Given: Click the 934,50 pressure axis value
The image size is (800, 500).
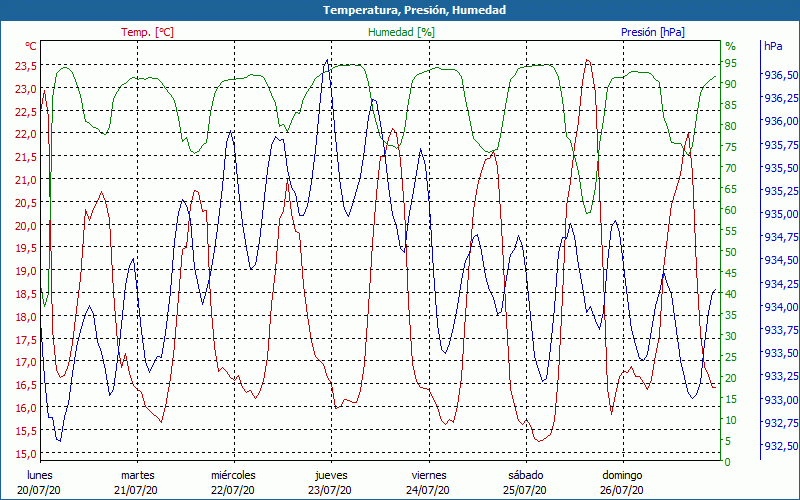Looking at the screenshot, I should (x=781, y=260).
